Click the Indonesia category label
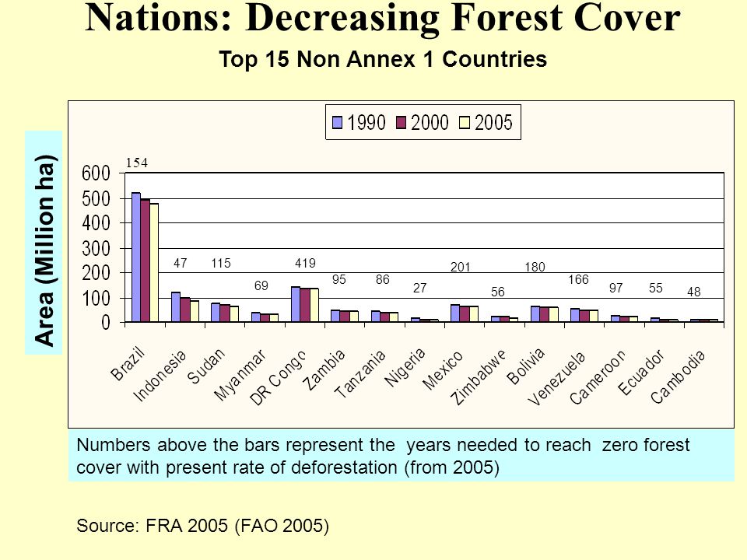The height and width of the screenshot is (560, 747). coord(159,376)
